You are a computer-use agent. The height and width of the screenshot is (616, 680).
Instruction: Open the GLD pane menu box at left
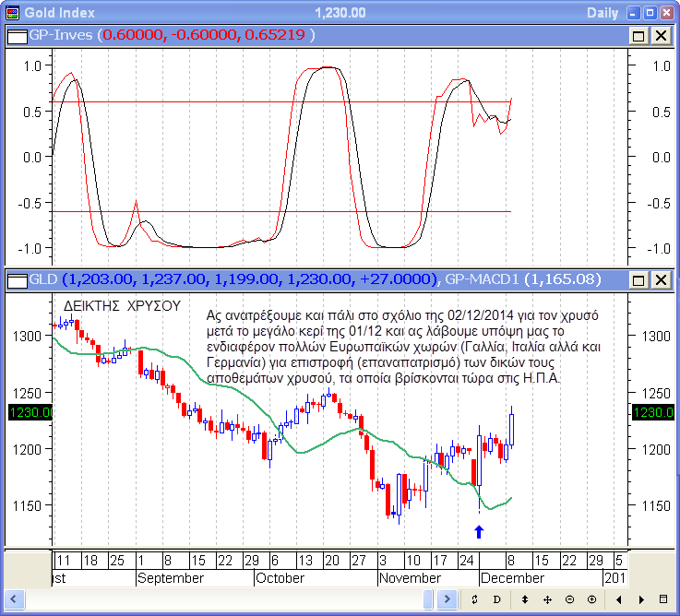[18, 278]
